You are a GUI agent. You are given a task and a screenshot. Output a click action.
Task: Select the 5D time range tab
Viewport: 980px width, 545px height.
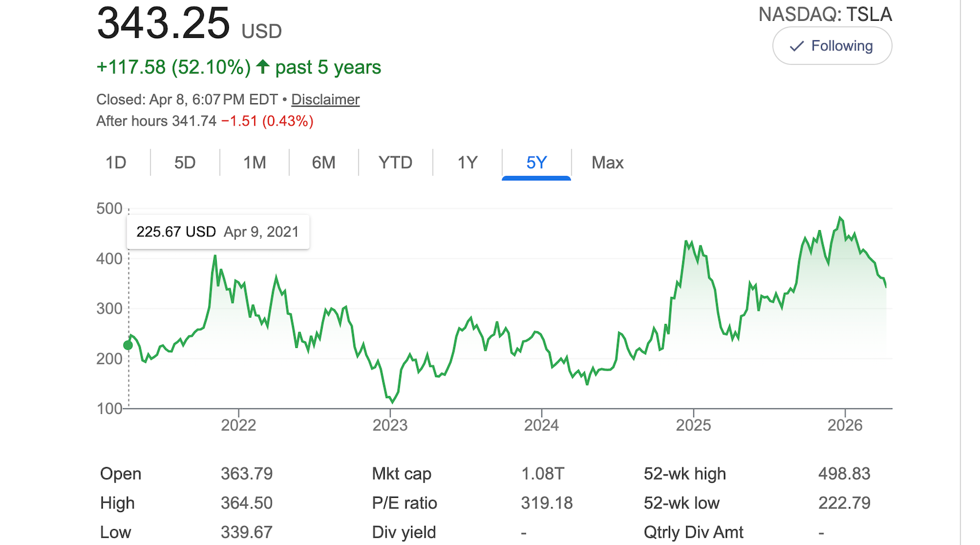point(185,163)
